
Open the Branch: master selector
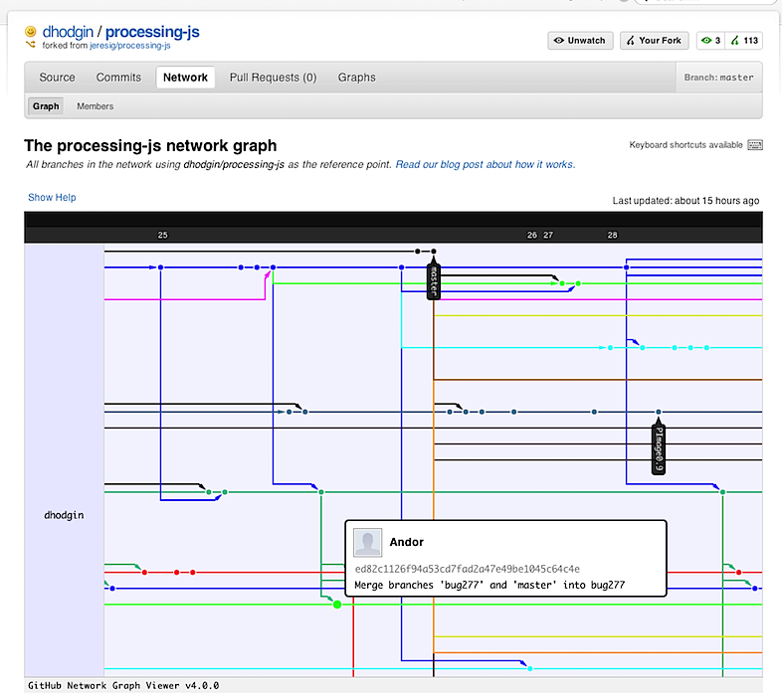point(718,78)
